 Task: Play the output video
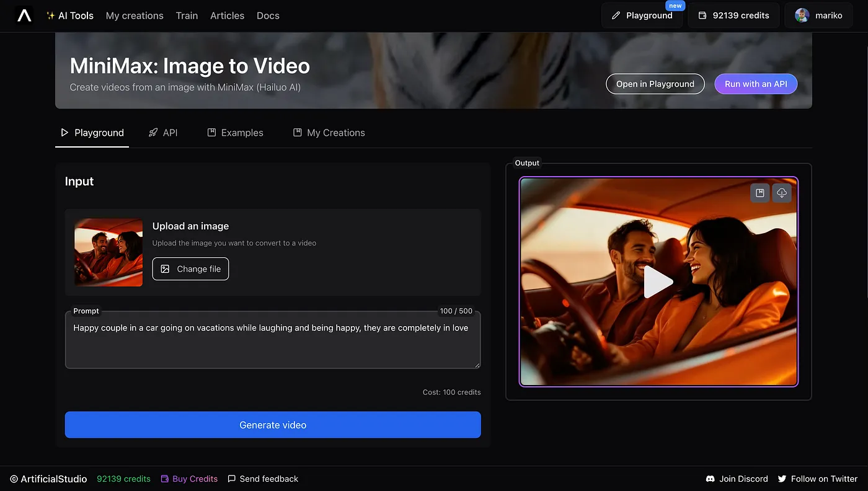click(658, 282)
